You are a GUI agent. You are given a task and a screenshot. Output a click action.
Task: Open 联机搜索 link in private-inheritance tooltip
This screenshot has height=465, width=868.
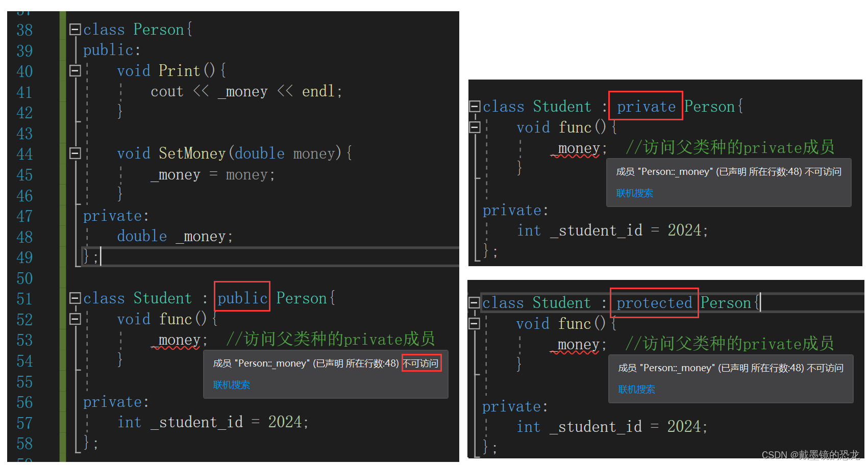tap(634, 193)
